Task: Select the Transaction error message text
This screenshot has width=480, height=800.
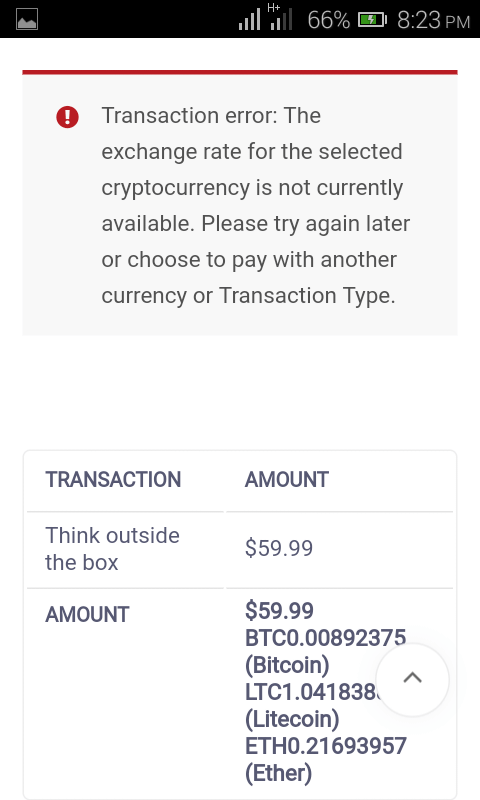Action: (256, 205)
